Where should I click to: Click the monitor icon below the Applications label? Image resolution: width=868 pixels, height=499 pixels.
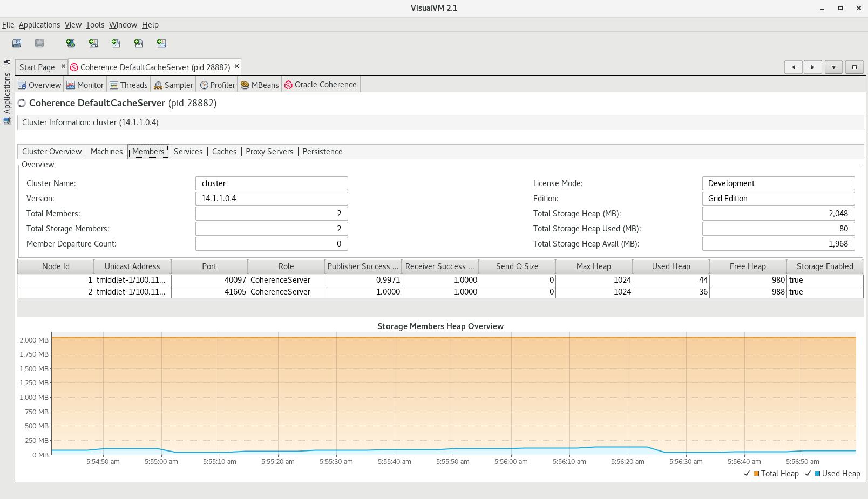click(x=7, y=120)
